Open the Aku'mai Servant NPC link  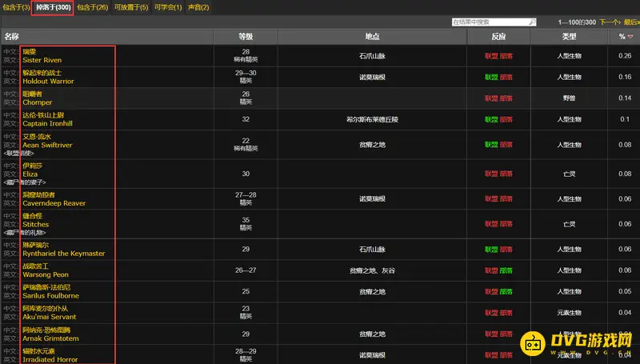pos(49,317)
